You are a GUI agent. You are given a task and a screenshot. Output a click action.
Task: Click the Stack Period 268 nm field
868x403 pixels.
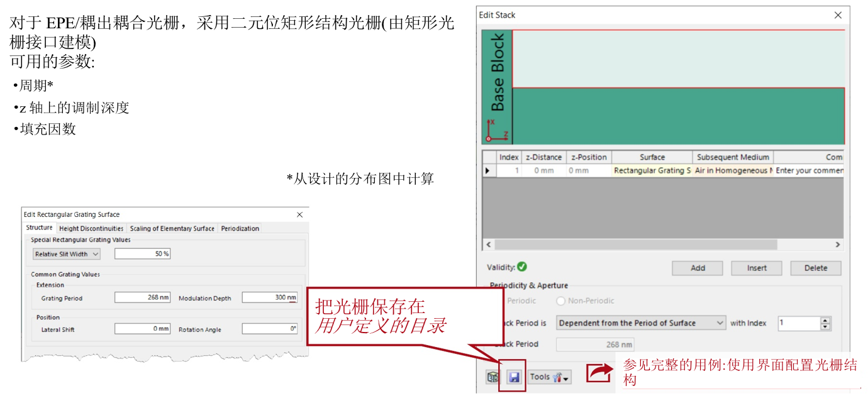[x=595, y=345]
